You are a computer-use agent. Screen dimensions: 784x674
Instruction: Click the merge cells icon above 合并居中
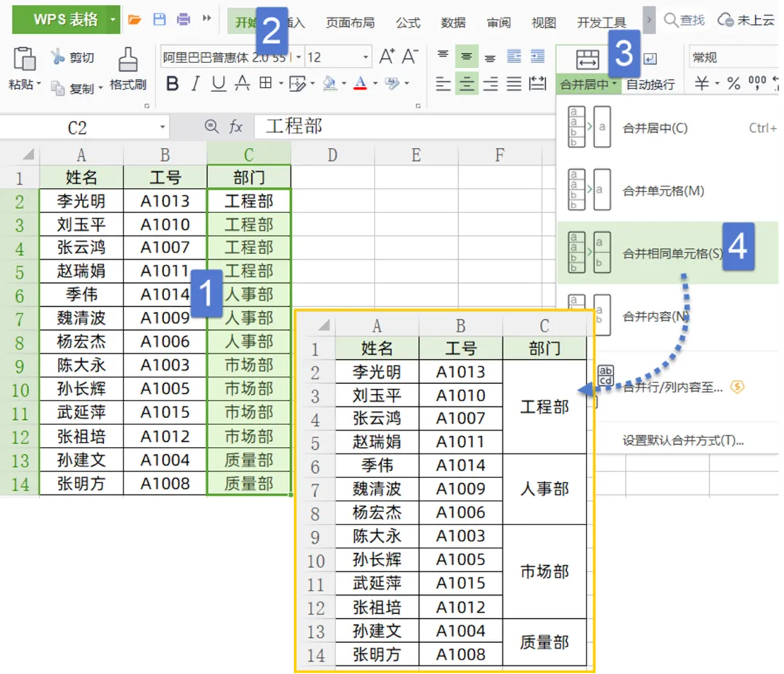point(587,59)
